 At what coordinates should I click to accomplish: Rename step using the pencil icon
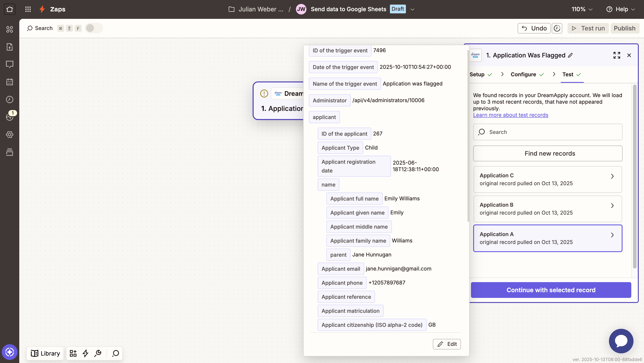pos(570,55)
